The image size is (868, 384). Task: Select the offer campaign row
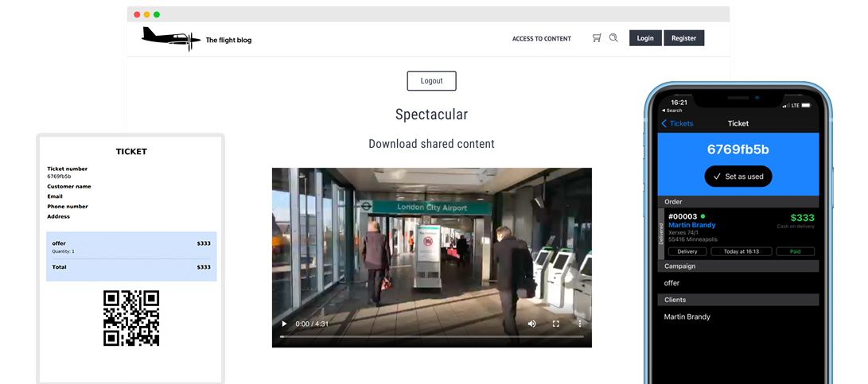point(738,283)
